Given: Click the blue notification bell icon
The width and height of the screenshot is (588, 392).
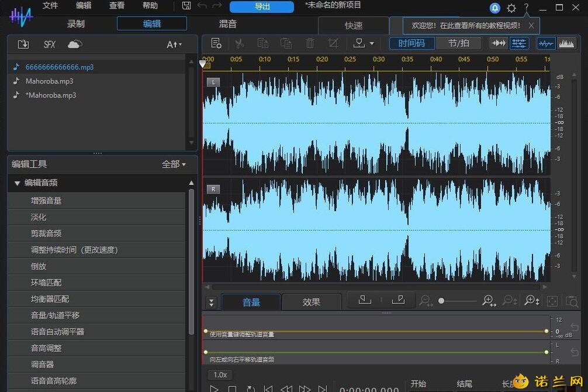Looking at the screenshot, I should 495,8.
